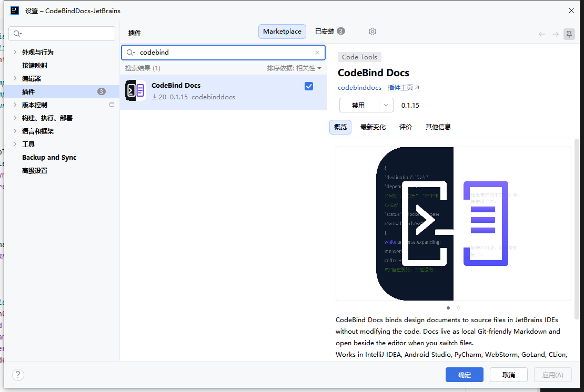This screenshot has width=584, height=392.
Task: Click the version control project-level icon
Action: point(112,105)
